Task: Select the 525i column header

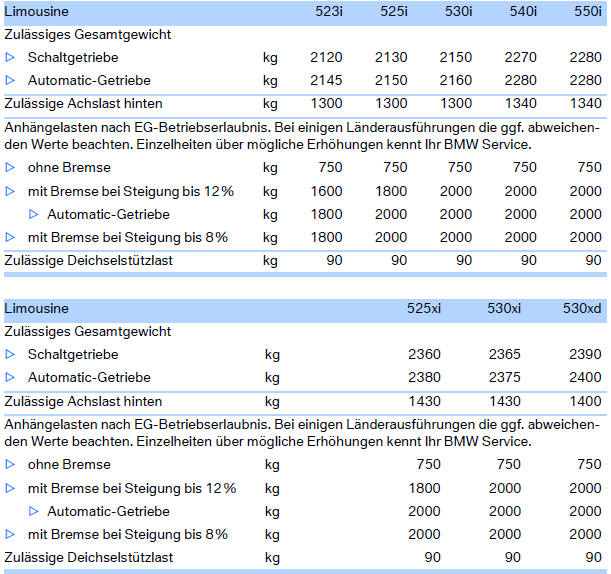Action: (394, 11)
